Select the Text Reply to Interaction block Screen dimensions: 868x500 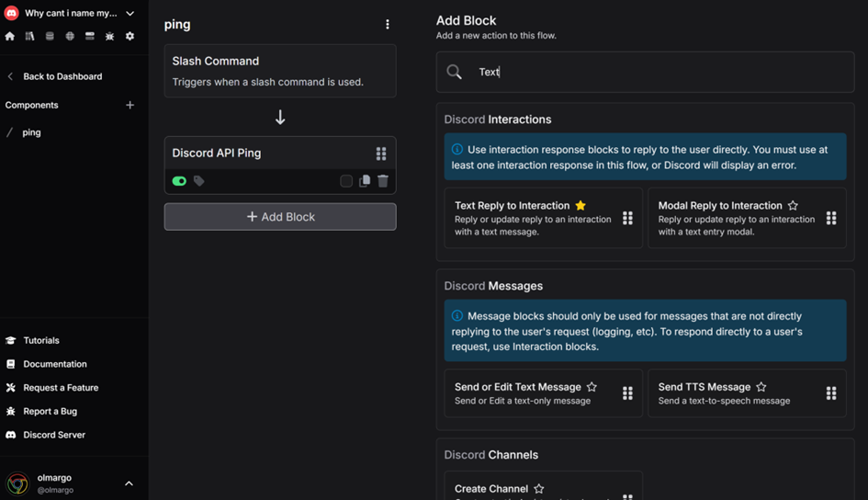(x=544, y=218)
